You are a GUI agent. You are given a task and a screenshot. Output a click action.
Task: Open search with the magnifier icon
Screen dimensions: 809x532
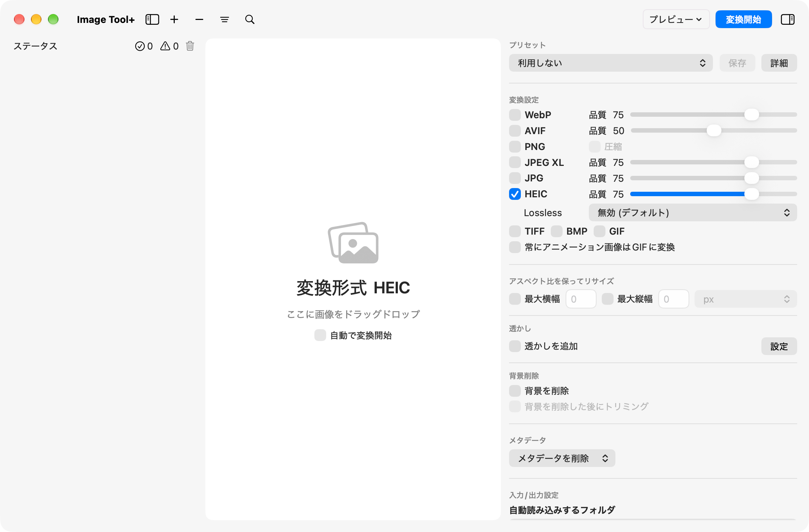(250, 20)
